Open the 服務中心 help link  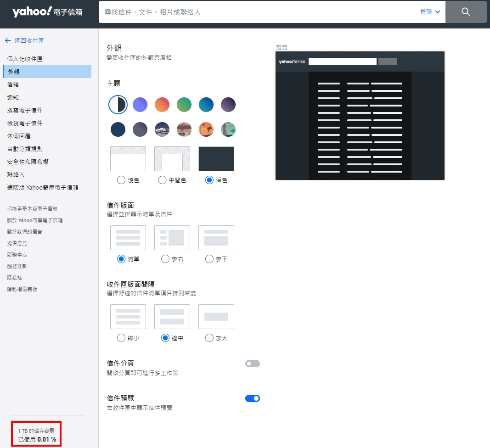(x=17, y=254)
